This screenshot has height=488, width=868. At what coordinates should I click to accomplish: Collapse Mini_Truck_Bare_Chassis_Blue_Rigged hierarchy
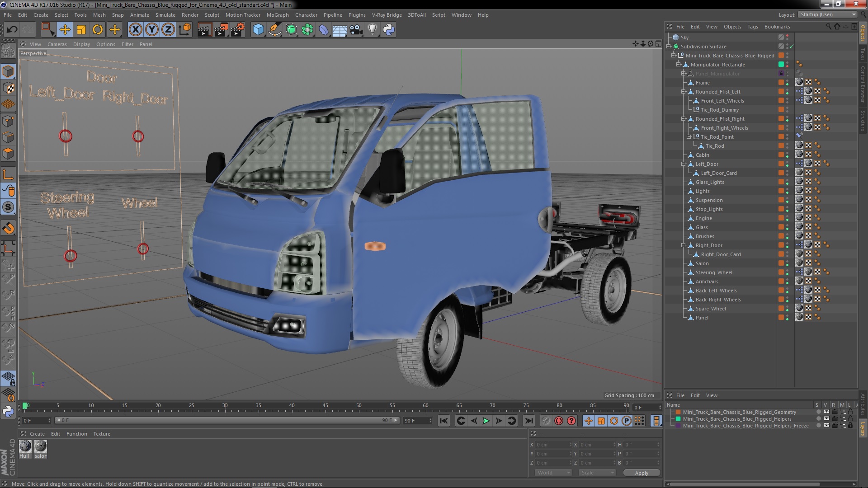click(674, 55)
